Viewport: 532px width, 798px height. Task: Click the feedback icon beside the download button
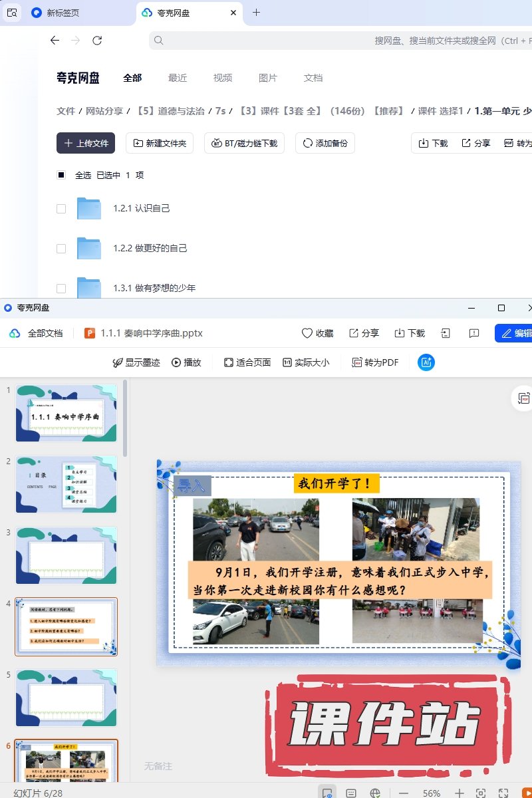click(474, 333)
